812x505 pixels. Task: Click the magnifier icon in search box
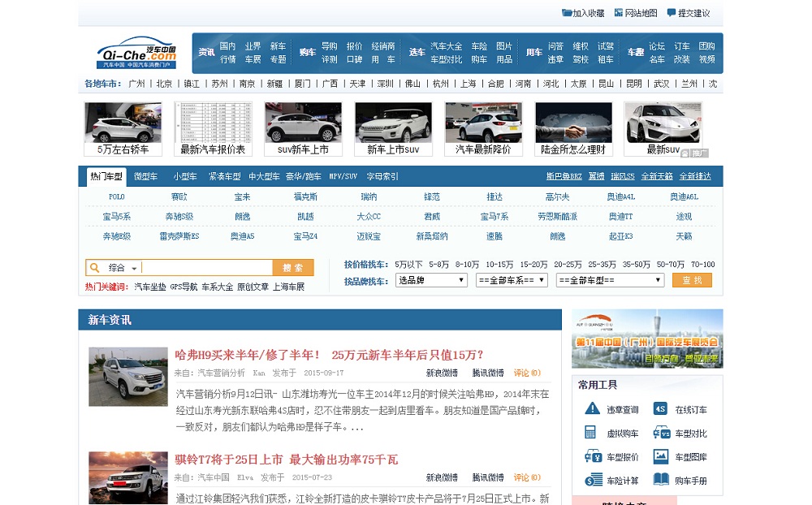point(94,268)
